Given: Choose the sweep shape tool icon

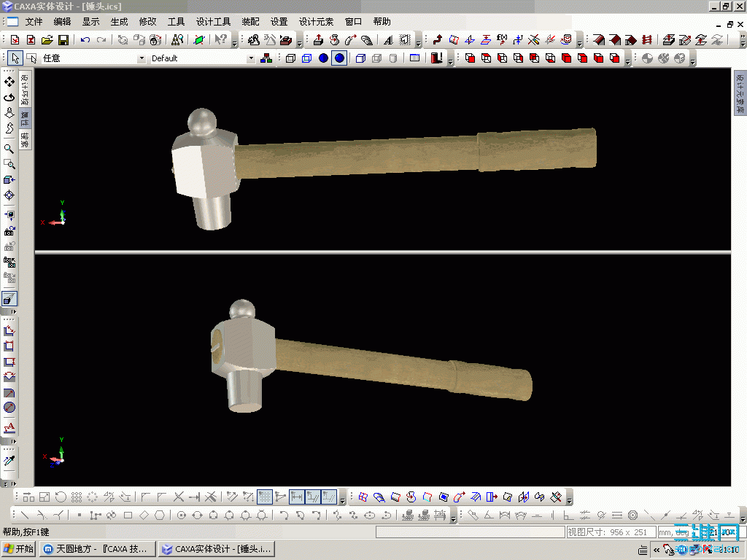Looking at the screenshot, I should [351, 39].
